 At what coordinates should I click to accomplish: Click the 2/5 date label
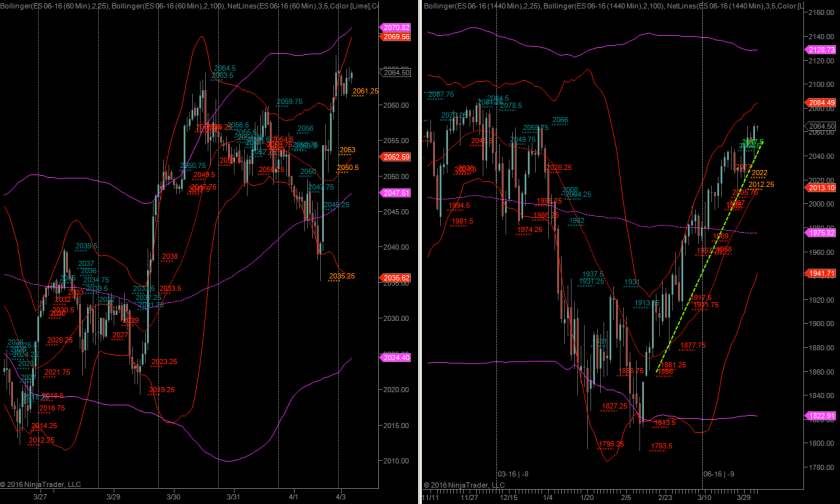click(626, 498)
